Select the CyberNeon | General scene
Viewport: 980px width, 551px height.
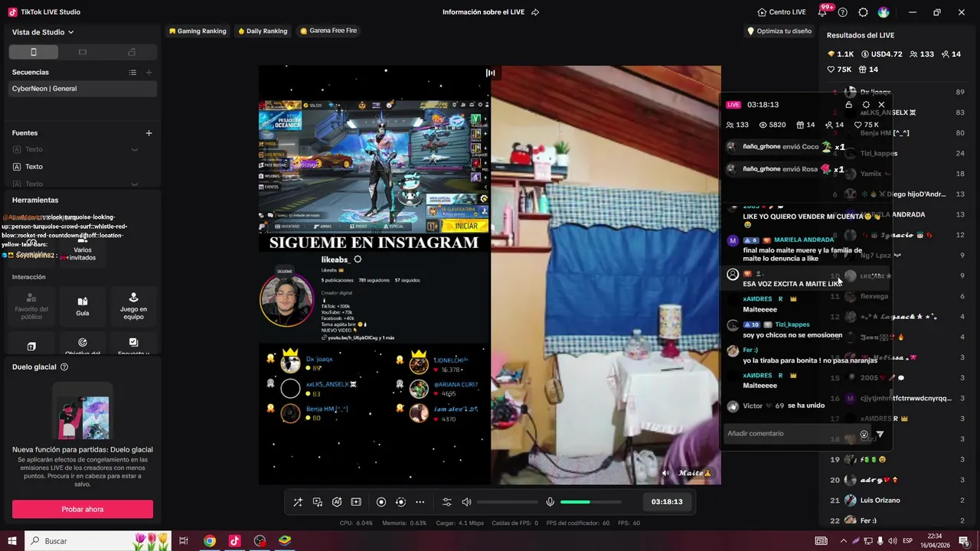[x=83, y=89]
